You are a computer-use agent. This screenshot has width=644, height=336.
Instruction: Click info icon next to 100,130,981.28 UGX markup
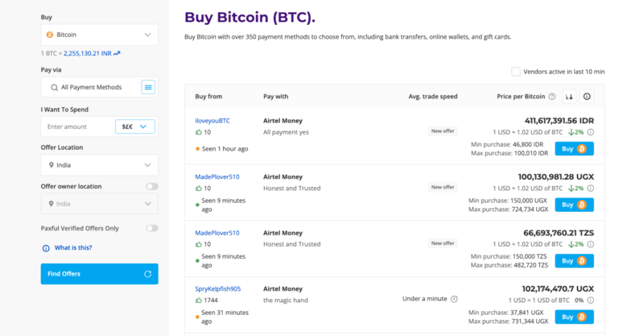coord(590,189)
